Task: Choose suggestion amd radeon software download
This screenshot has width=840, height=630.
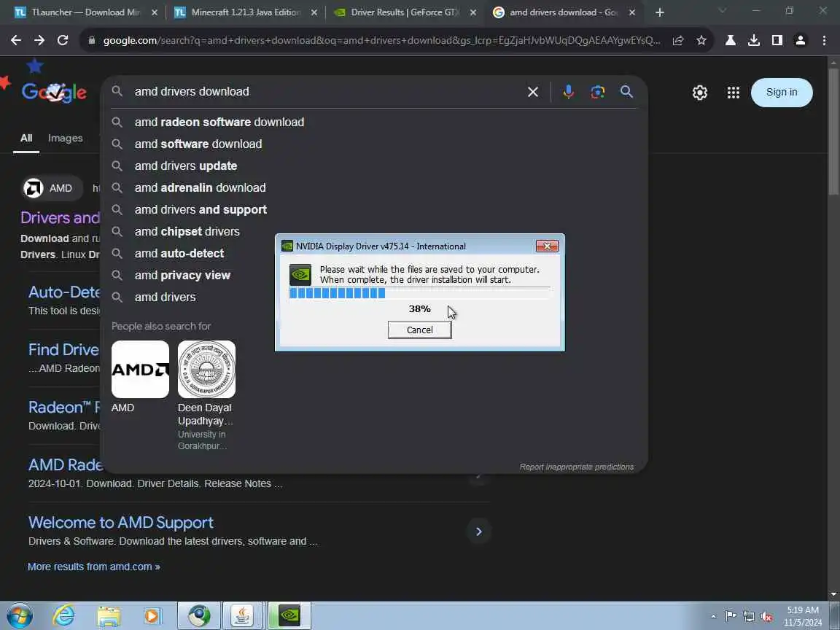Action: pos(374,122)
